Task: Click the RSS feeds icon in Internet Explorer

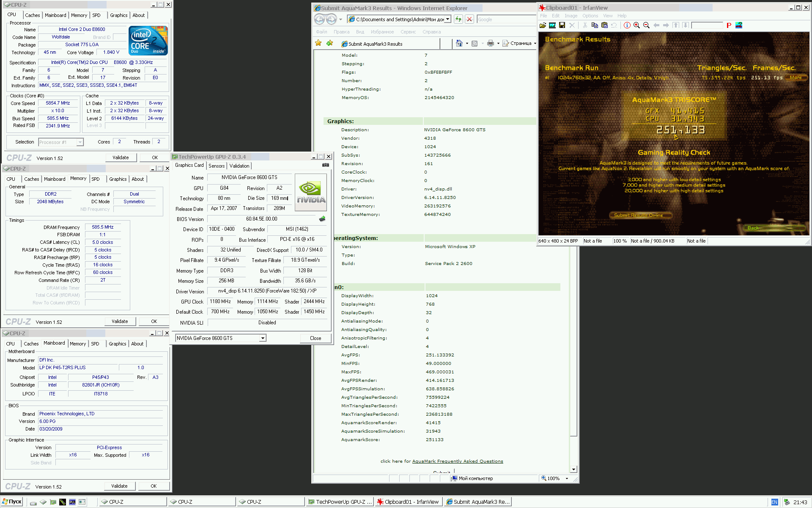Action: tap(475, 43)
